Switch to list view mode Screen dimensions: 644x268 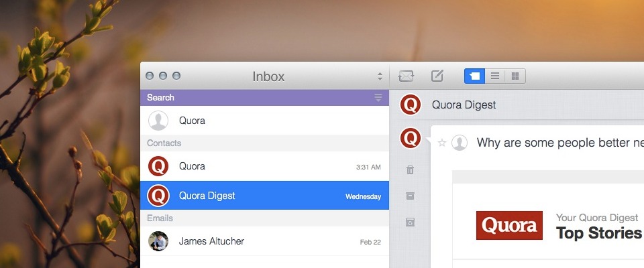click(x=495, y=76)
